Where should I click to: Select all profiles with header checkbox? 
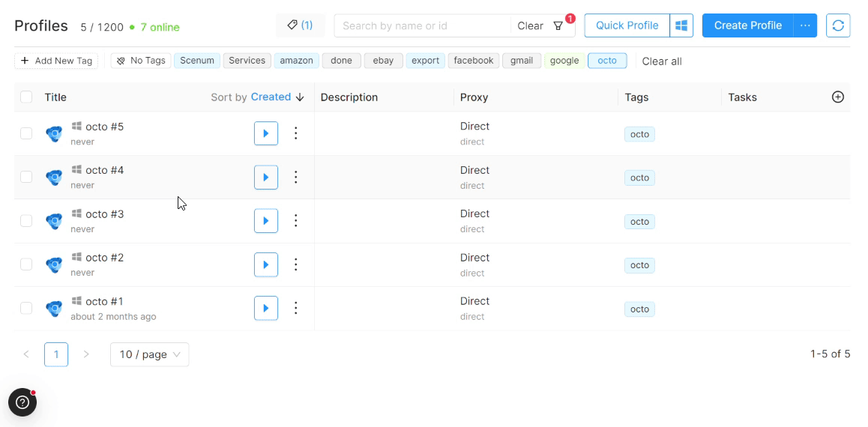(x=26, y=97)
